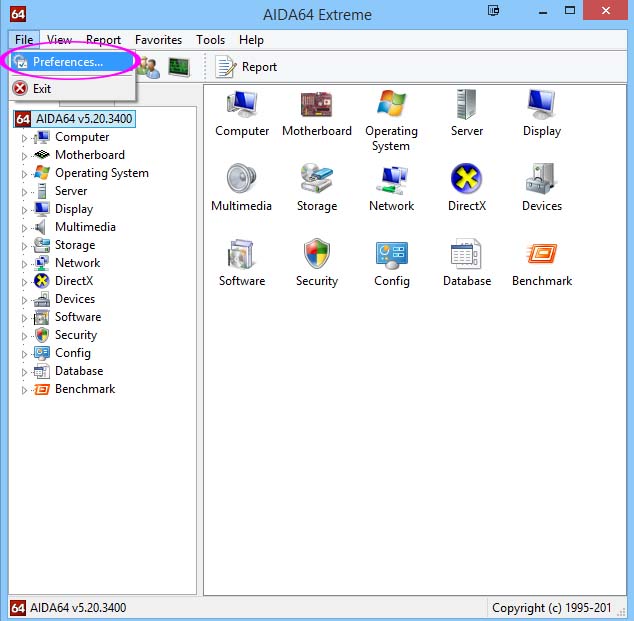Maximize the AIDA64 Extreme window
634x621 pixels.
570,11
